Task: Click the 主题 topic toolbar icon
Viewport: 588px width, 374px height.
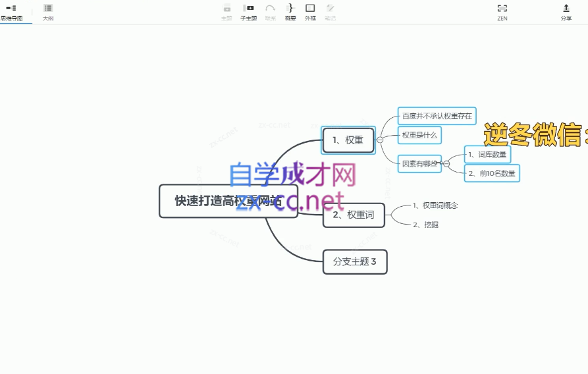Action: (x=227, y=13)
